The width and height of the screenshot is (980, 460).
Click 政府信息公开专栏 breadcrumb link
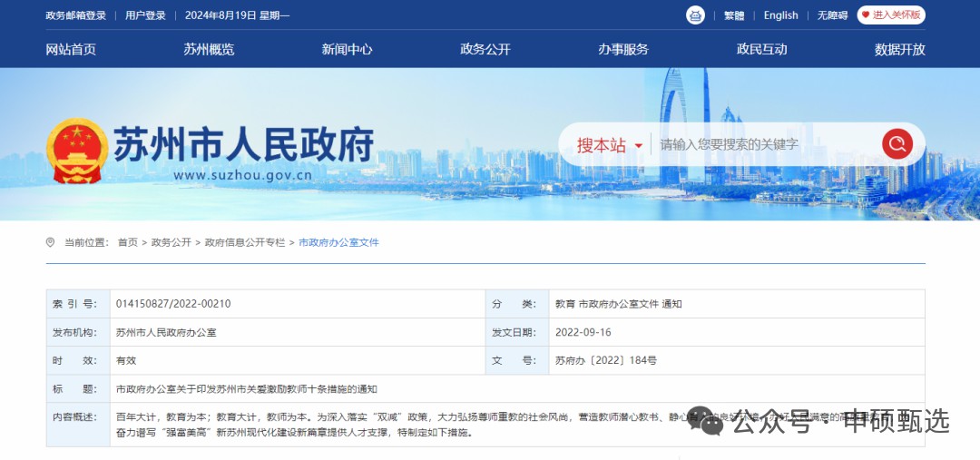[244, 242]
